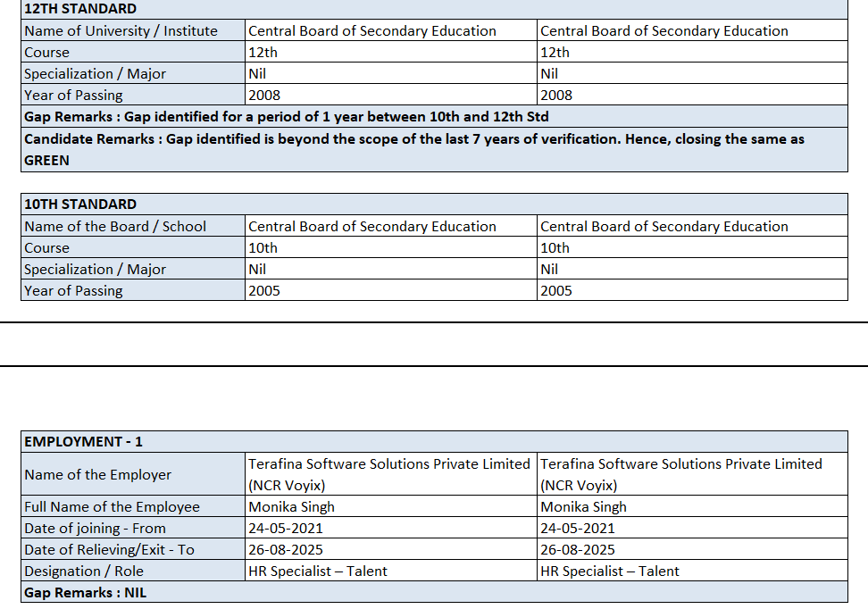Click the Course label in 10th Standard table
Image resolution: width=868 pixels, height=609 pixels.
[x=46, y=247]
